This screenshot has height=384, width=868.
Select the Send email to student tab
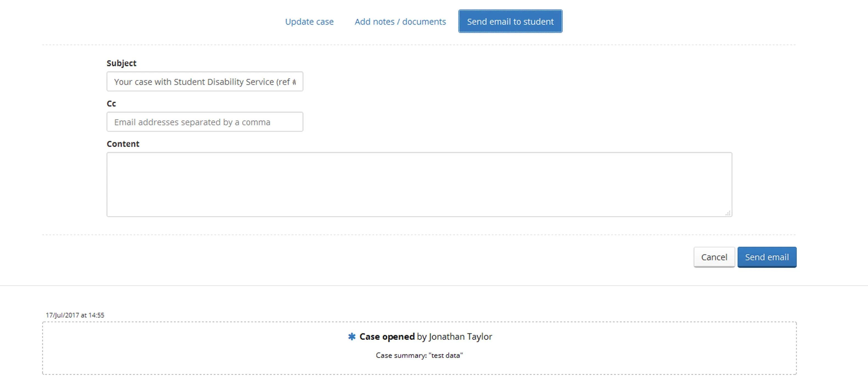pyautogui.click(x=510, y=21)
